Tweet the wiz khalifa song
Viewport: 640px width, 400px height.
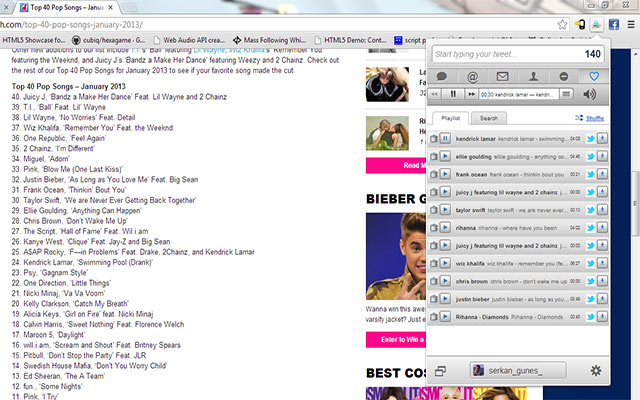point(590,264)
